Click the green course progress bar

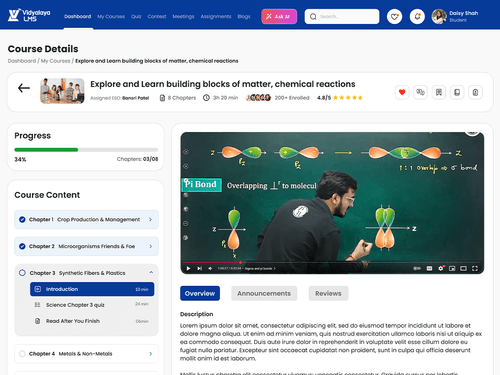tap(46, 150)
